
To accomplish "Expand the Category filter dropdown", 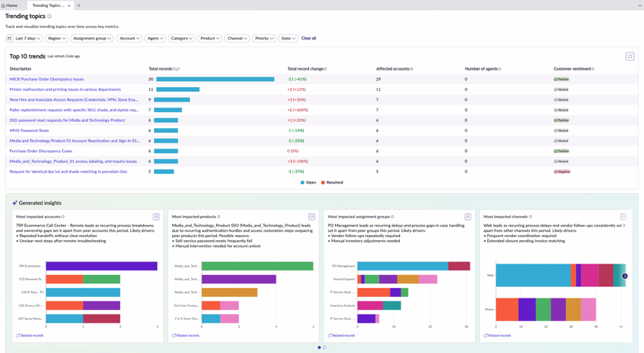I will pos(182,38).
